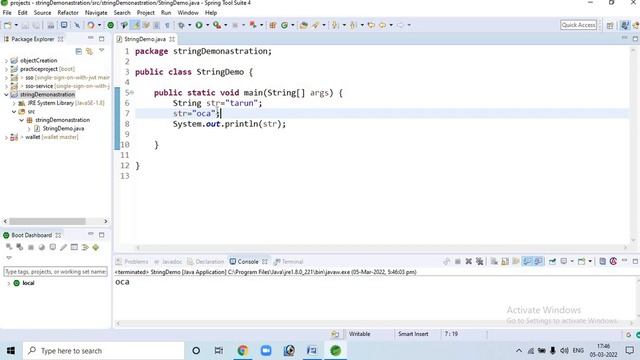This screenshot has width=640, height=360.
Task: Click the Back navigation arrow icon
Action: coord(382,25)
